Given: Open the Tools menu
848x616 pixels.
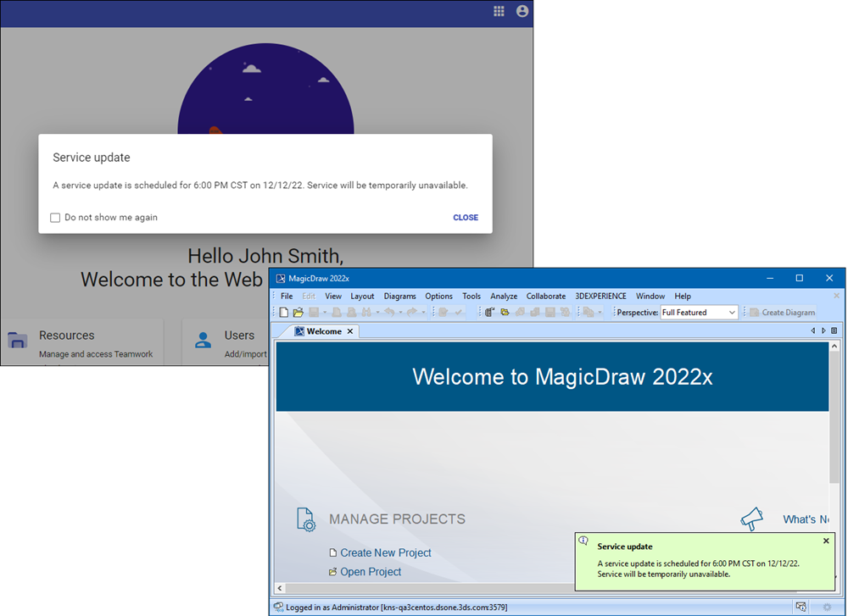Looking at the screenshot, I should click(x=471, y=296).
